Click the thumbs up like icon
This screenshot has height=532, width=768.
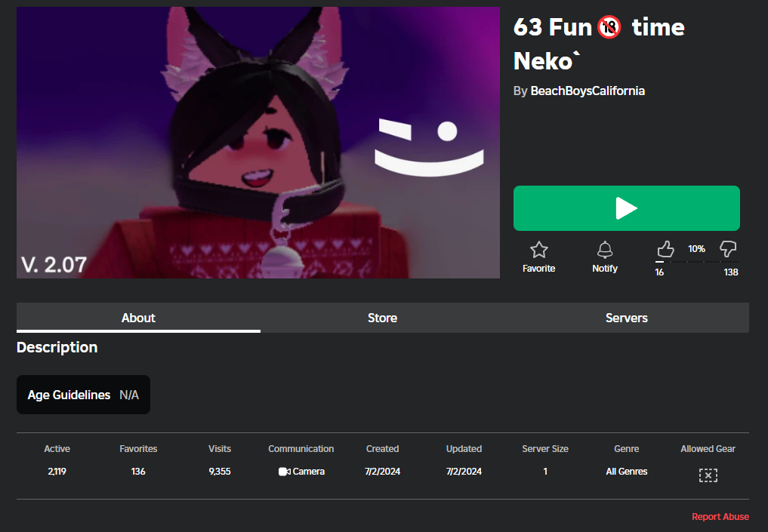[x=665, y=249]
